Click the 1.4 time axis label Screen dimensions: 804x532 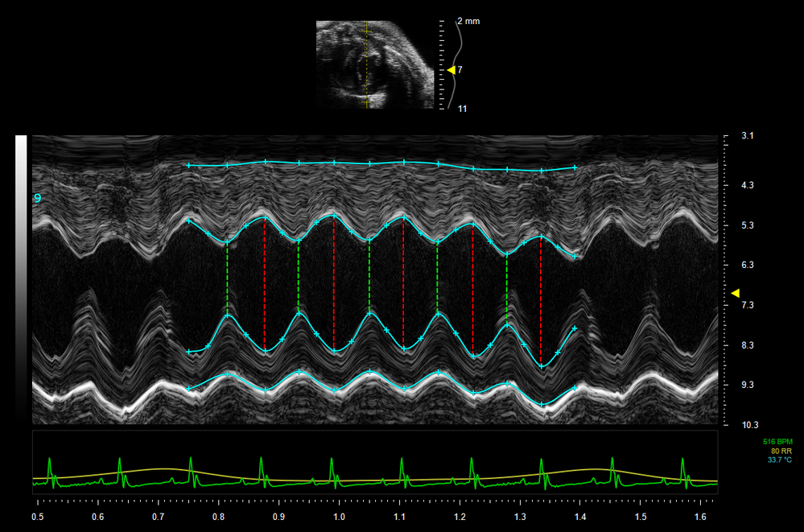tap(580, 517)
